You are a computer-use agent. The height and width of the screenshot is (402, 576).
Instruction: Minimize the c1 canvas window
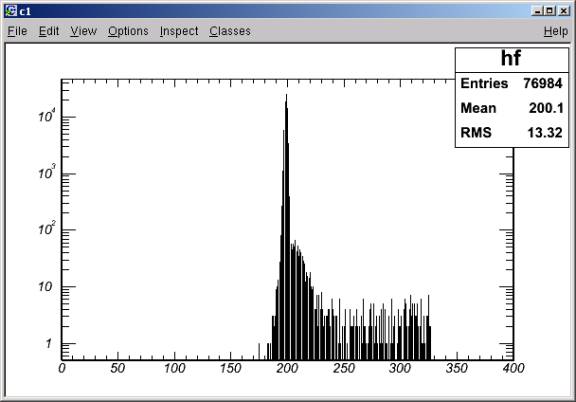click(x=537, y=11)
